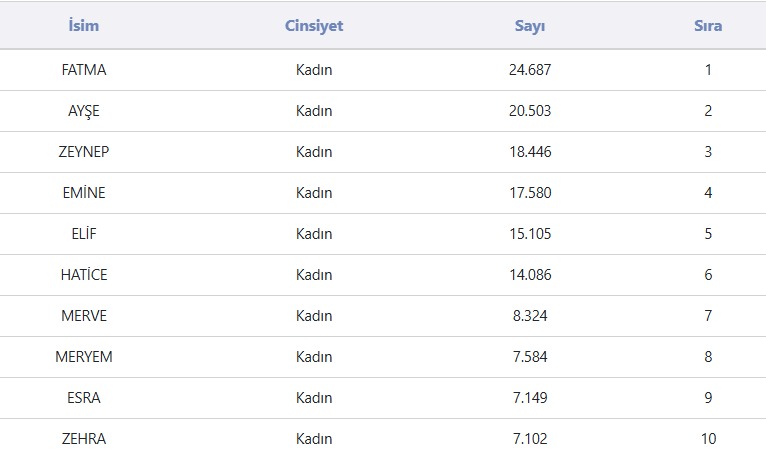766x455 pixels.
Task: Click on the name EMİNE
Action: coord(83,193)
